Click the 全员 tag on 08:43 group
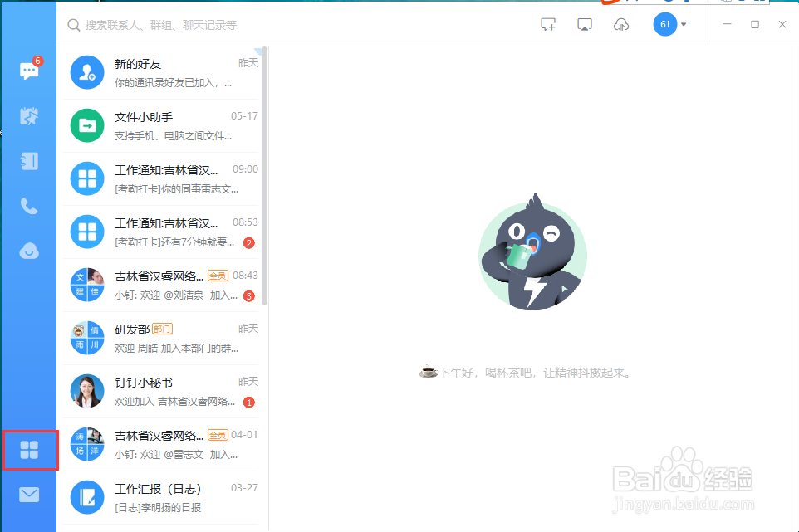 pyautogui.click(x=218, y=276)
